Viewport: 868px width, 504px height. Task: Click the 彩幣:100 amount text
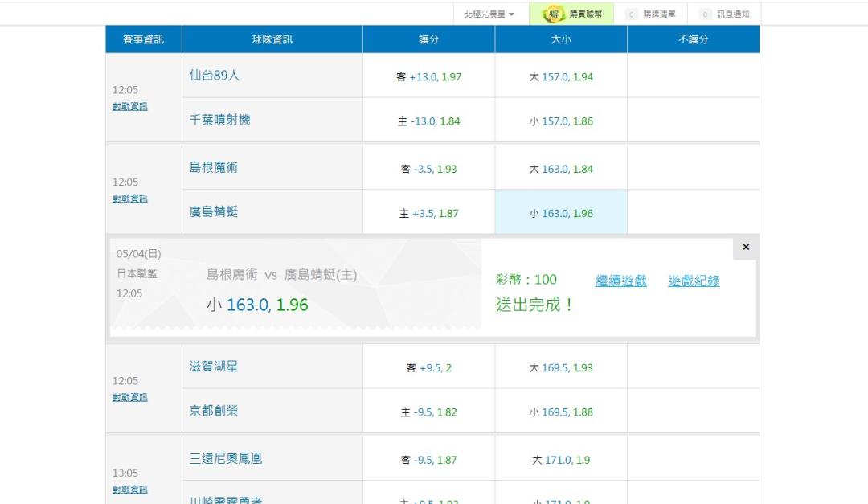point(526,280)
